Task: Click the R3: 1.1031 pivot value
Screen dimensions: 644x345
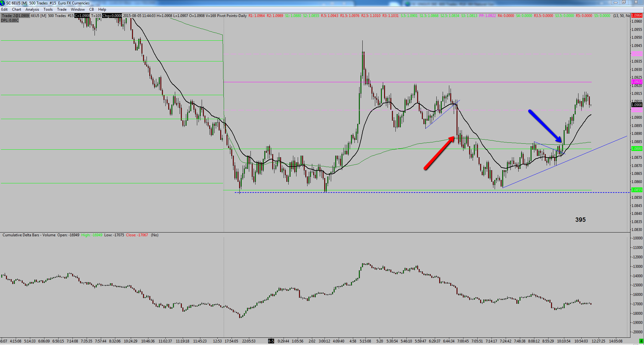Action: (390, 15)
